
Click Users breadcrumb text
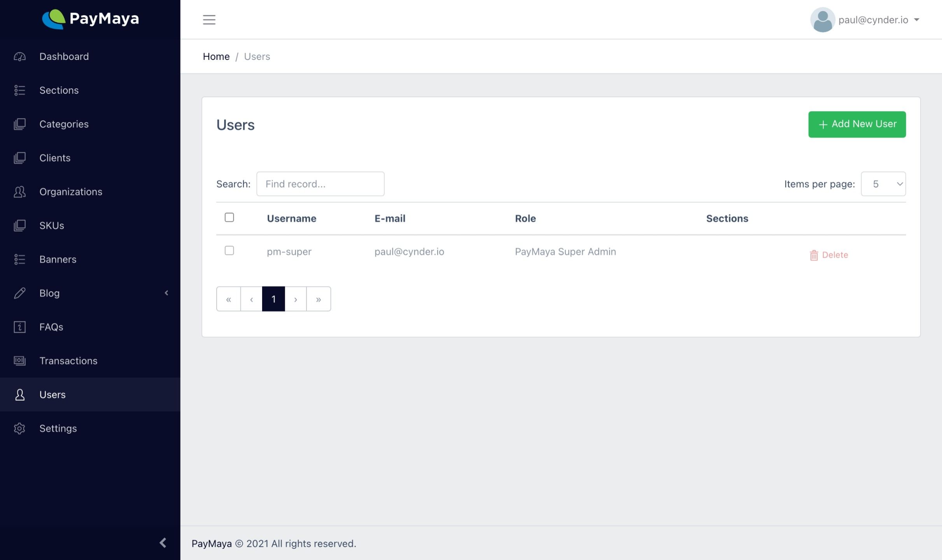257,56
